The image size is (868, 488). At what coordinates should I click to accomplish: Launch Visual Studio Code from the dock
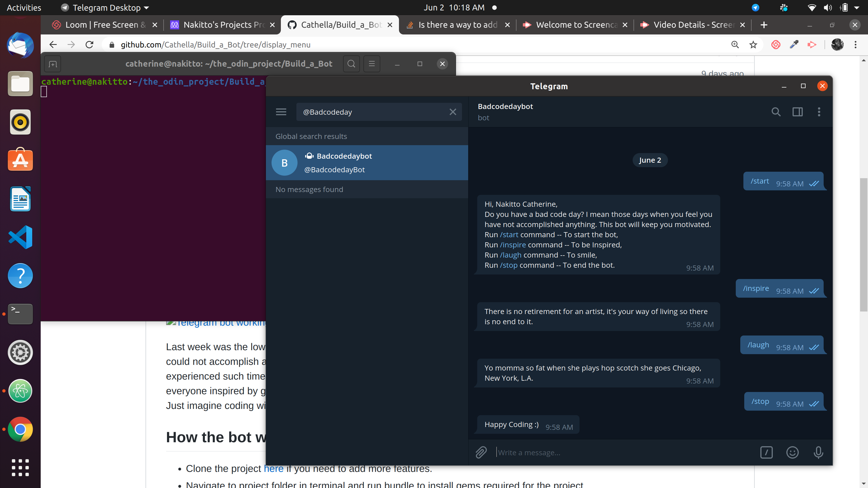click(x=20, y=237)
